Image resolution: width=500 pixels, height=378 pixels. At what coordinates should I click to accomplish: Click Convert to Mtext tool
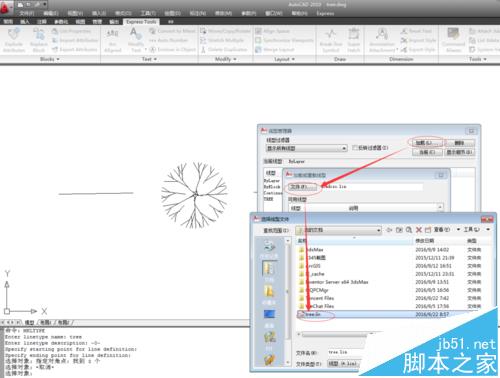173,31
